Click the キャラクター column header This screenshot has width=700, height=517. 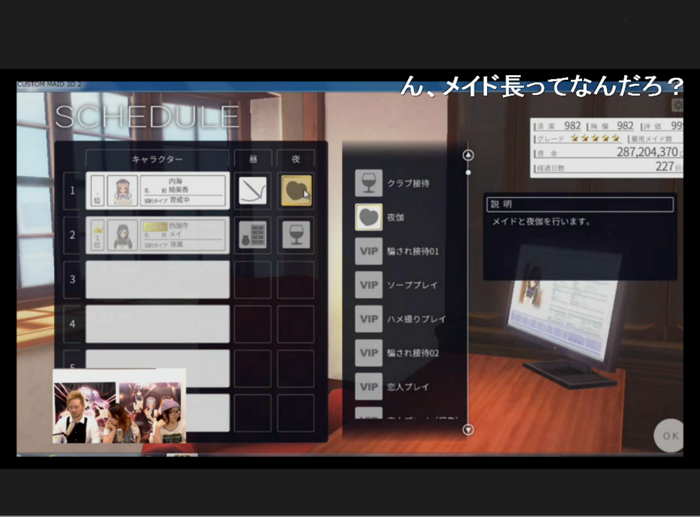pyautogui.click(x=157, y=159)
